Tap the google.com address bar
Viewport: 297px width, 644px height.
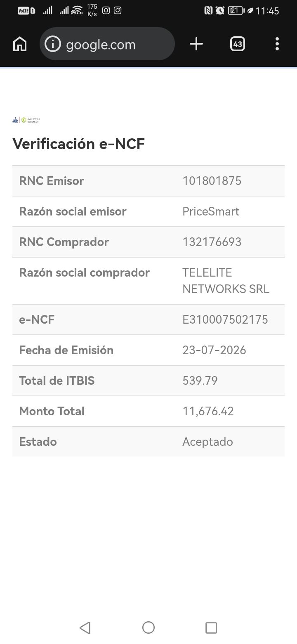[107, 44]
